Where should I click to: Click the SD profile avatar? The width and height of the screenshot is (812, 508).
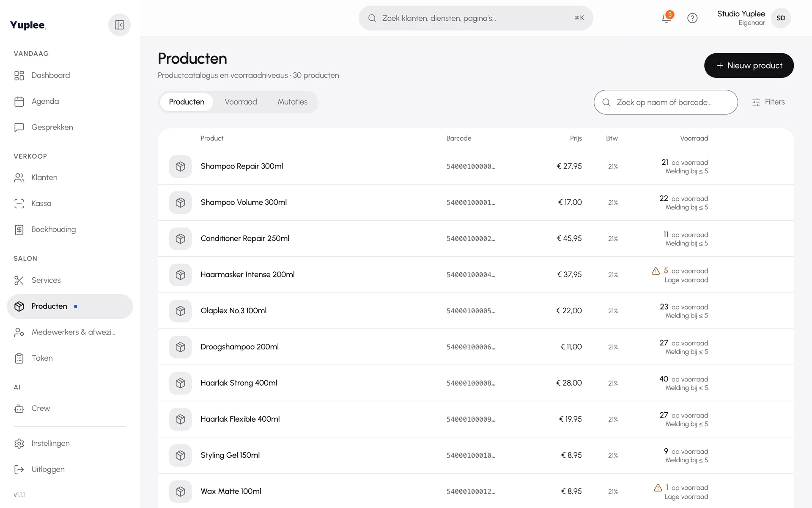[x=781, y=18]
